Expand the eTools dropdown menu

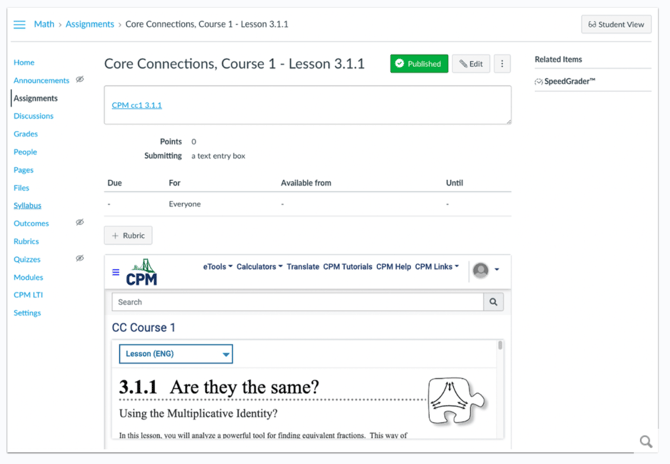[217, 267]
